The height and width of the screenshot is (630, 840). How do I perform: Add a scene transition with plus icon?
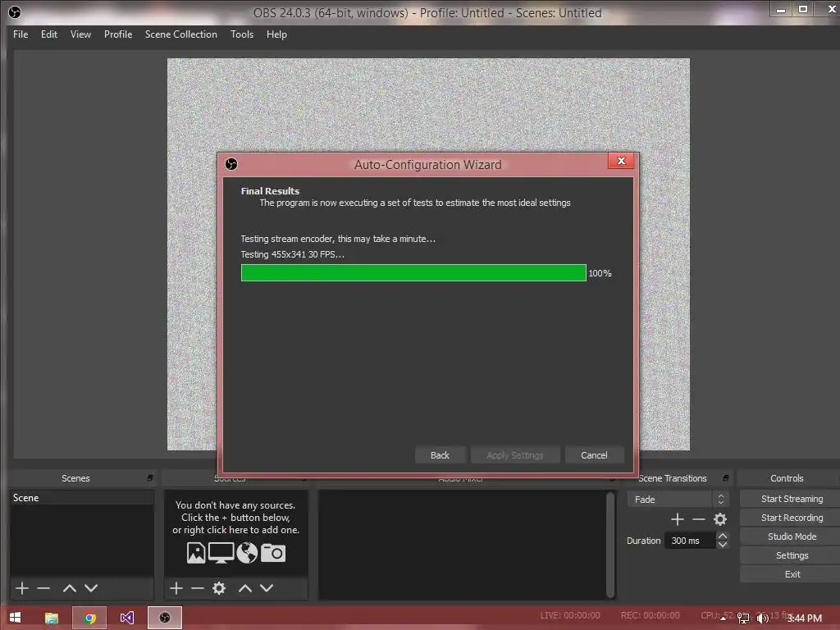tap(677, 519)
